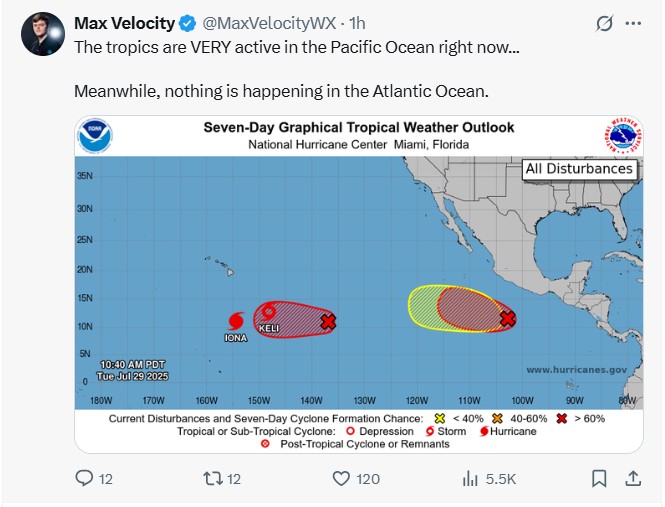Click the red X near Mexico's coast
The image size is (665, 507).
[508, 318]
